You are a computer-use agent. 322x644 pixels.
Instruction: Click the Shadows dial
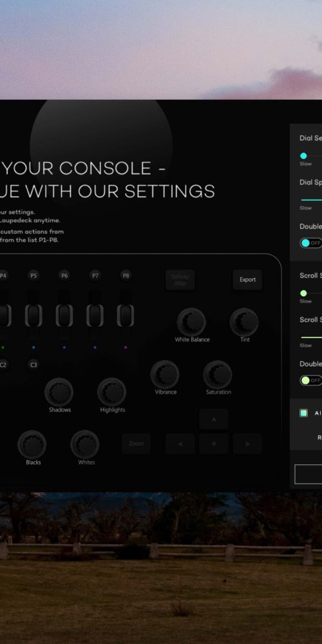pyautogui.click(x=59, y=392)
